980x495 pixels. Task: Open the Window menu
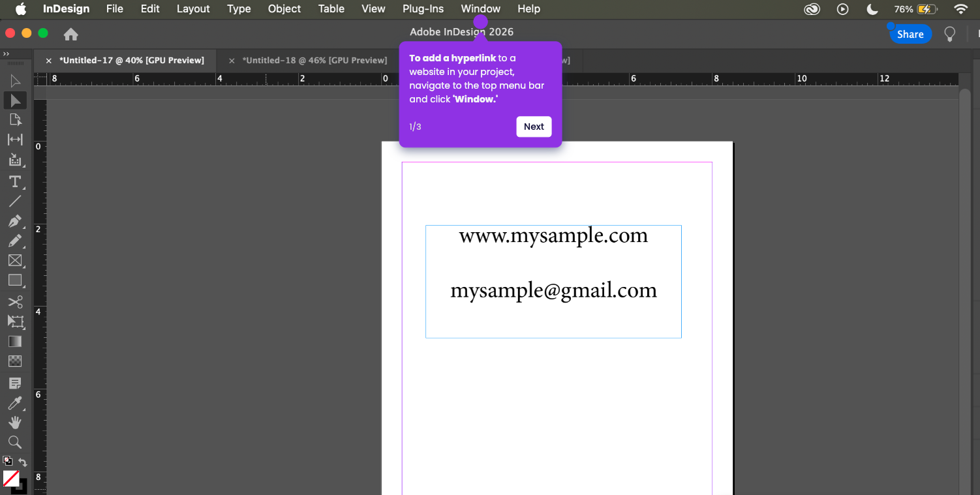click(x=480, y=8)
